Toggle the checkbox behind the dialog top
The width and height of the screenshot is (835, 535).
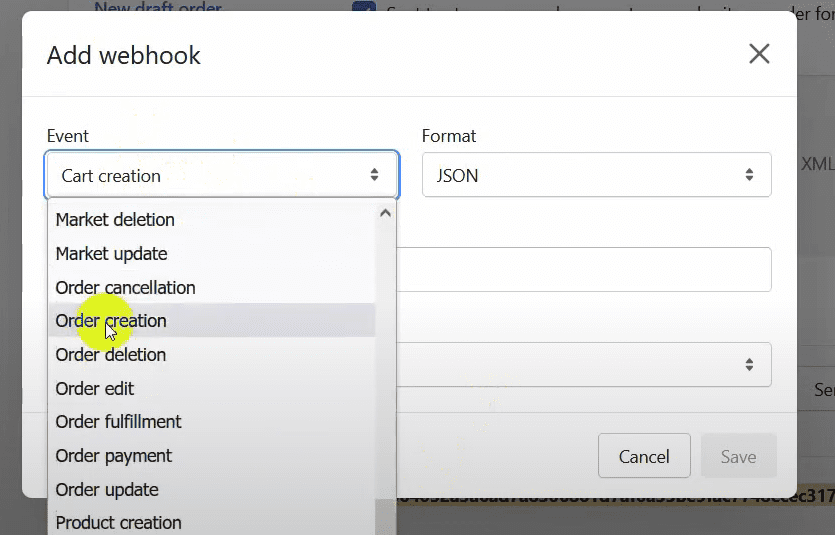coord(363,8)
